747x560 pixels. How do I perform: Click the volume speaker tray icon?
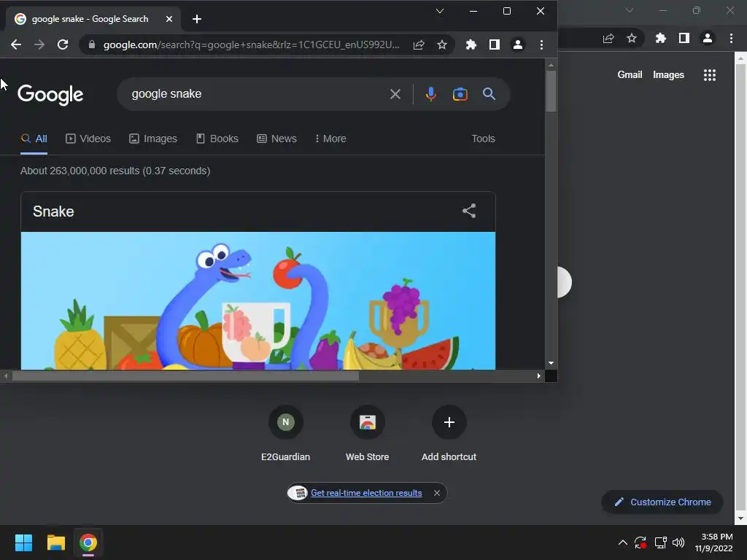(678, 542)
